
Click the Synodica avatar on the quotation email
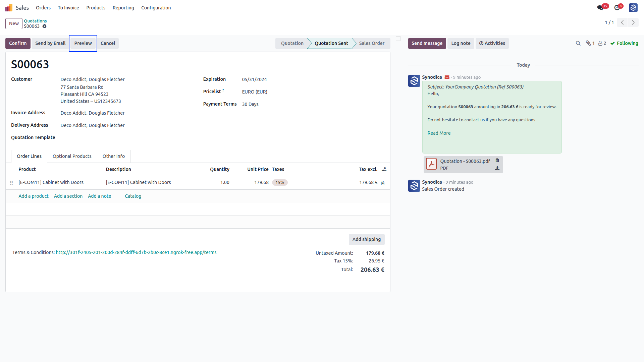point(414,81)
